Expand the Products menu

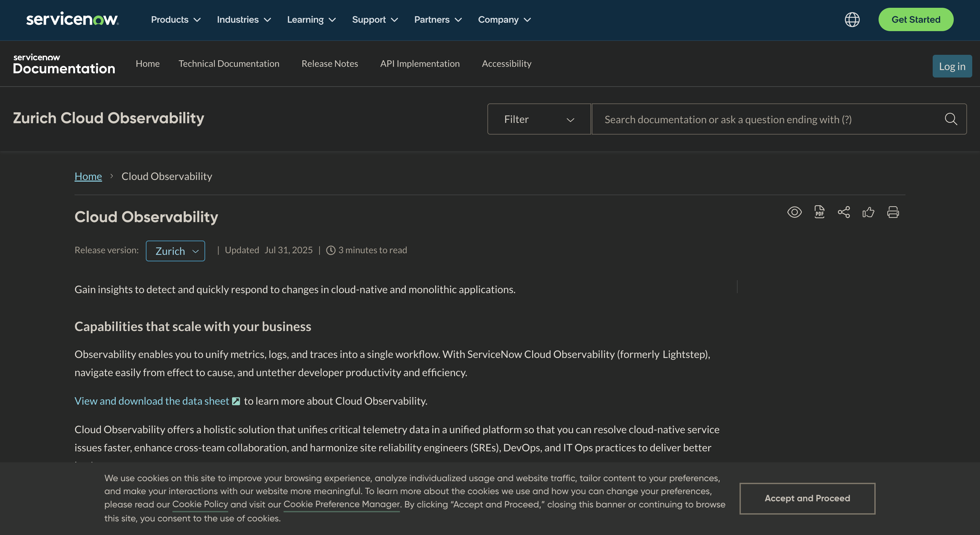pyautogui.click(x=175, y=19)
